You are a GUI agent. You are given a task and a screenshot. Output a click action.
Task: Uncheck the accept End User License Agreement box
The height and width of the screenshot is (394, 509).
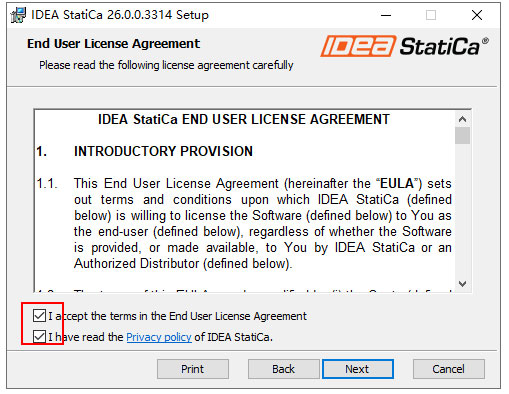(x=39, y=315)
